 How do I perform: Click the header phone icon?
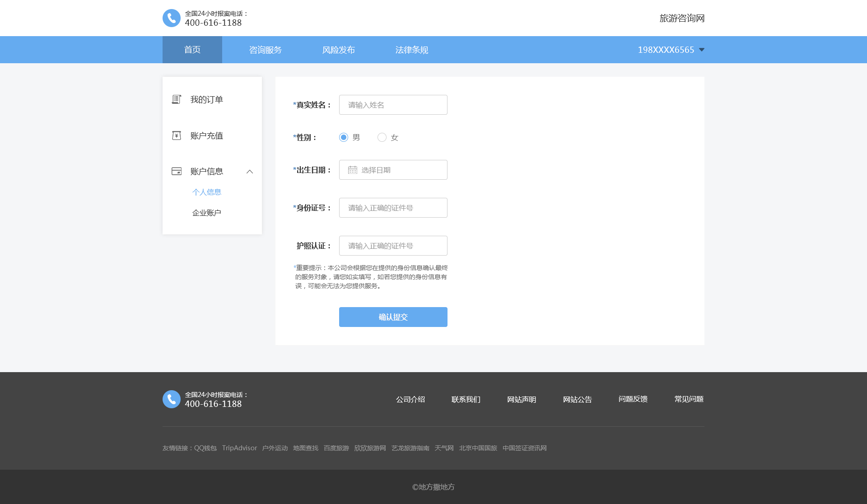172,18
